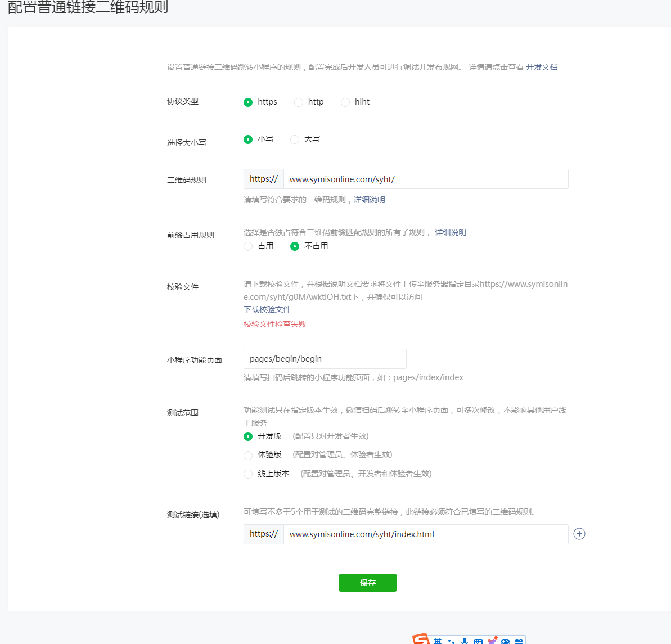The width and height of the screenshot is (671, 644).
Task: Click the 选择大小写 label
Action: pyautogui.click(x=187, y=143)
